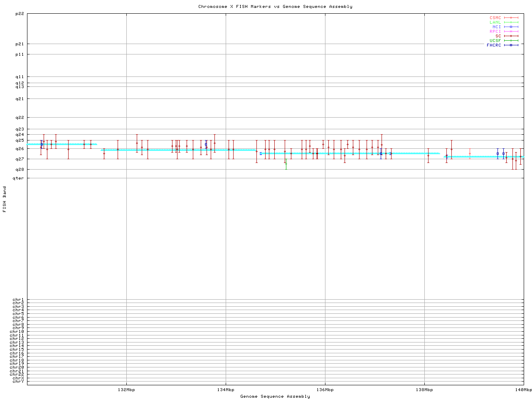The width and height of the screenshot is (532, 399).
Task: Click the 136Mbp x-axis tick label
Action: point(325,390)
